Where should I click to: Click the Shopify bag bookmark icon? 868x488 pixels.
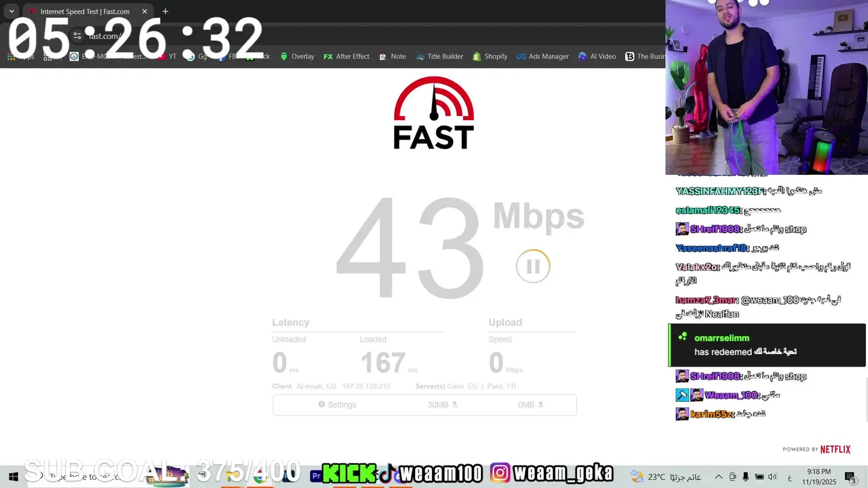tap(477, 56)
